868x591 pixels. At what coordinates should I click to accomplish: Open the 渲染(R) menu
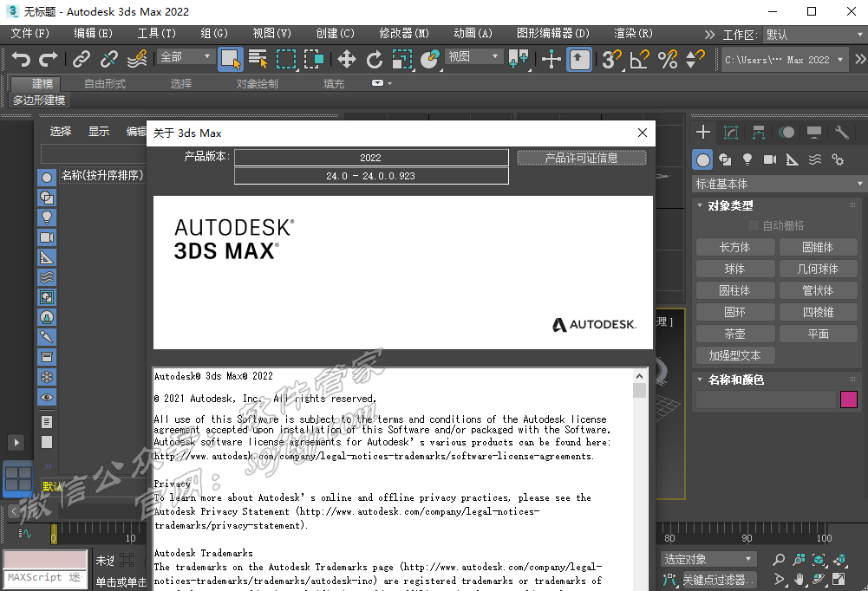[x=632, y=33]
